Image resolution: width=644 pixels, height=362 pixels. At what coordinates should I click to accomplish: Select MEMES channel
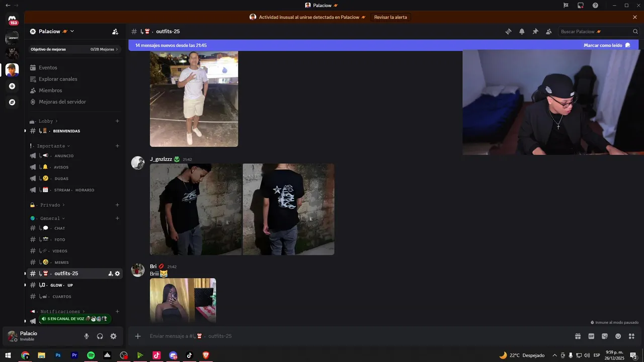pos(74,262)
